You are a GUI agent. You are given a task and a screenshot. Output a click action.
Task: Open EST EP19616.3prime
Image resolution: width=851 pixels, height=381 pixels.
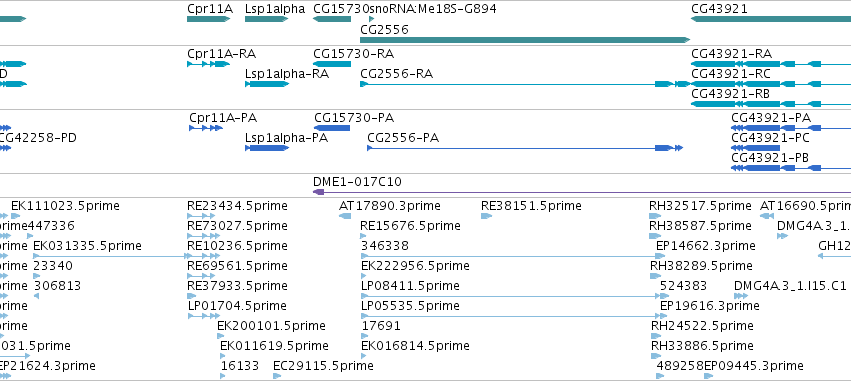(x=709, y=306)
